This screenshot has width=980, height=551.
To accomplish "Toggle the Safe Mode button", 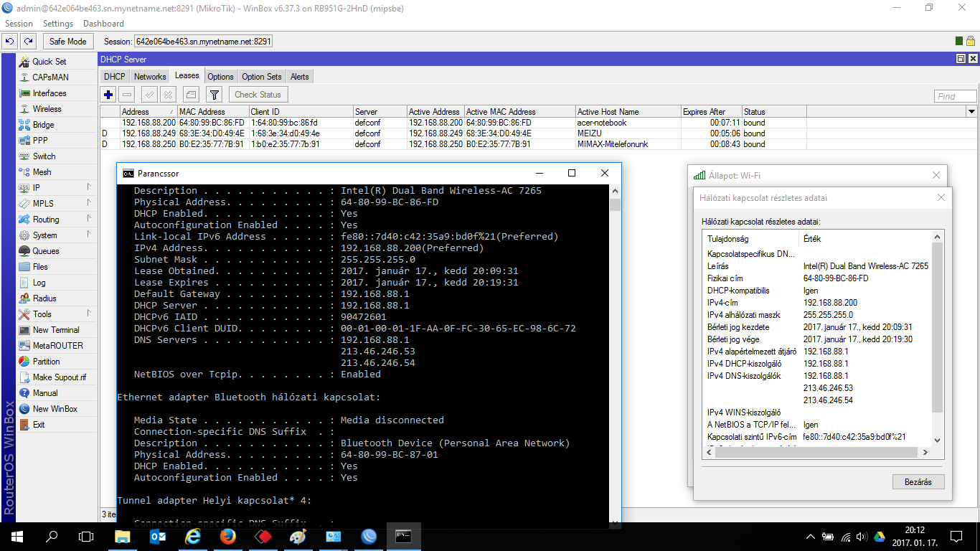I will pyautogui.click(x=67, y=42).
